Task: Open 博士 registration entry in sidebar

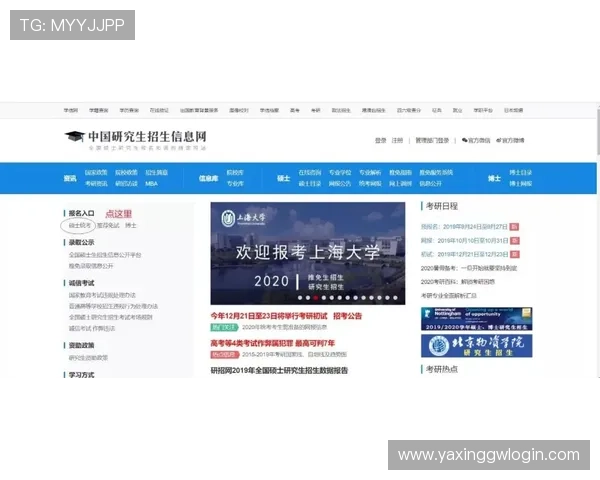Action: click(x=130, y=225)
